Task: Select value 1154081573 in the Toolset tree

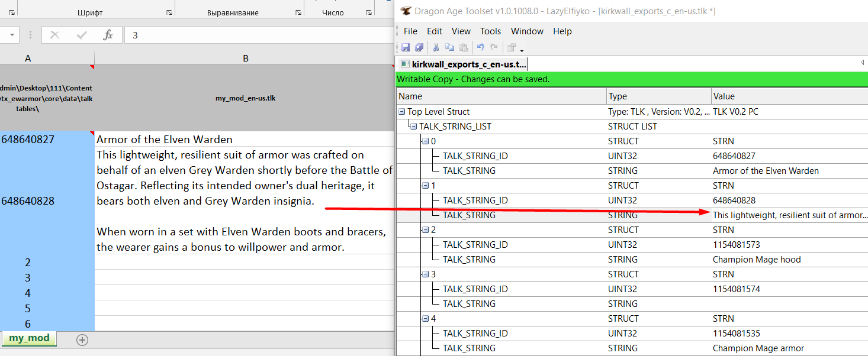Action: click(737, 245)
